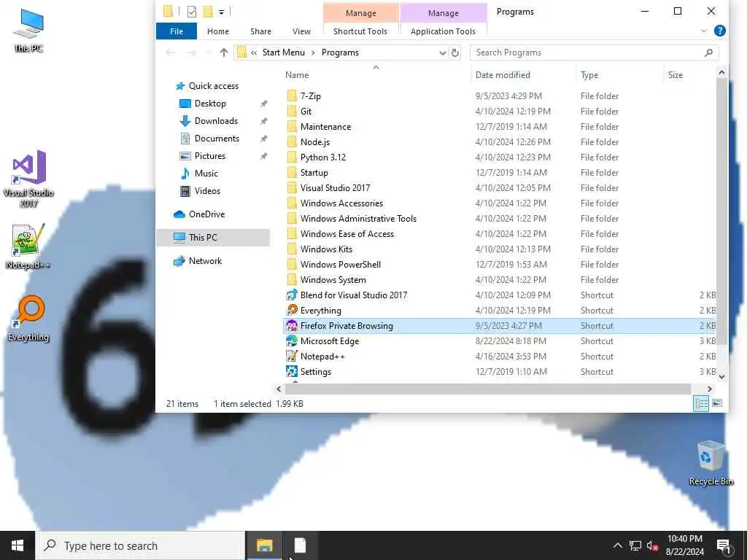Open Customize Quick Access Toolbar dropdown
The width and height of the screenshot is (747, 560).
coord(221,12)
